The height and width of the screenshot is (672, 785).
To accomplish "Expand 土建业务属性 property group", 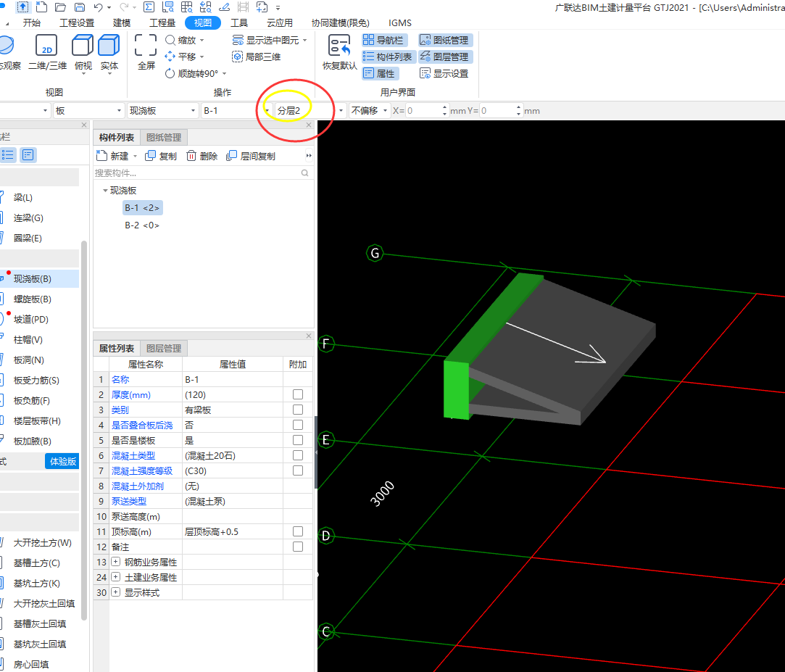I will click(116, 577).
